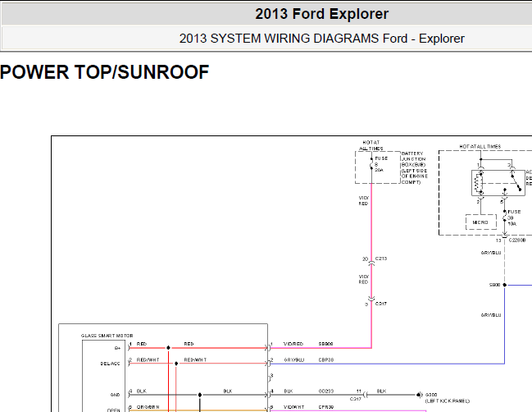Screen dimensions: 532x412
Task: Click the "VIO/WHT" wire color label
Action: (x=294, y=406)
